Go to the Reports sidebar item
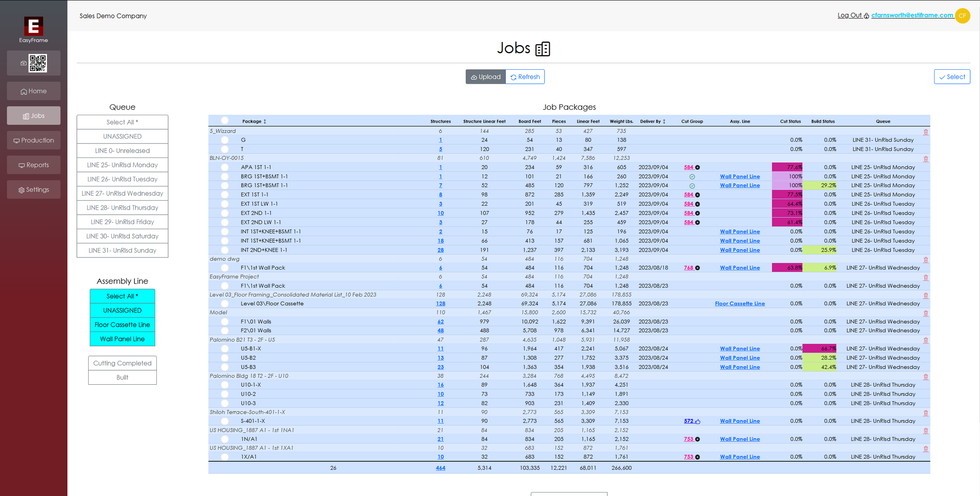 pyautogui.click(x=34, y=165)
